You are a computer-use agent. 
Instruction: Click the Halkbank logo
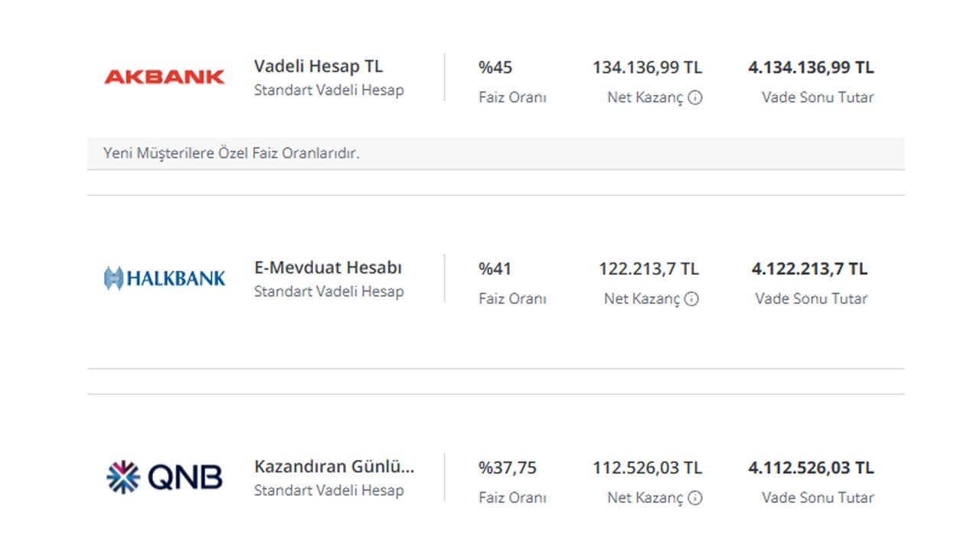[x=165, y=278]
